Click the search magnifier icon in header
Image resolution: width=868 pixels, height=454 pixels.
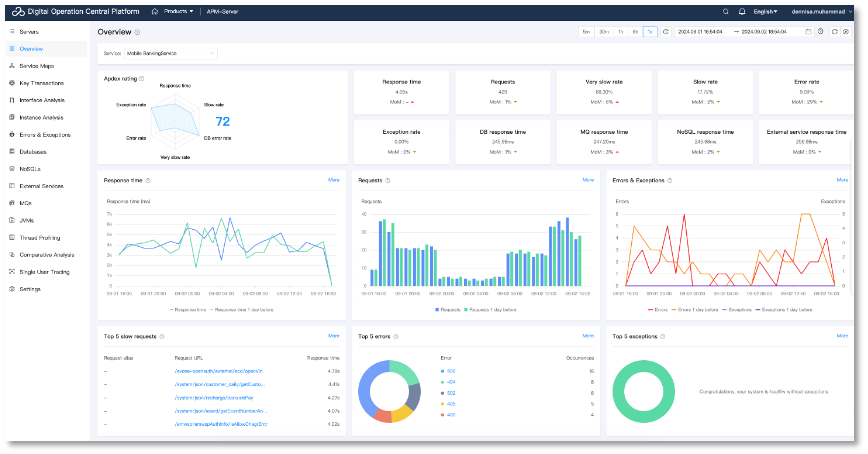coord(725,11)
